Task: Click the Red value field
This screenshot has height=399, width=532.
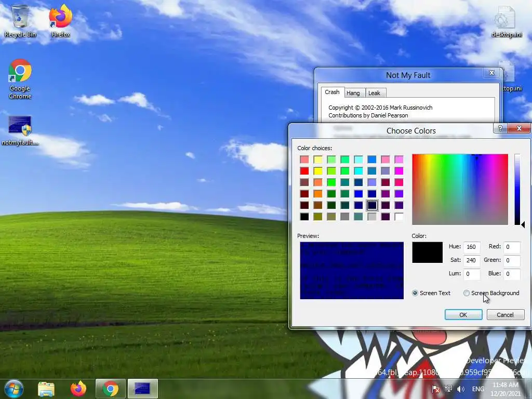Action: click(512, 247)
